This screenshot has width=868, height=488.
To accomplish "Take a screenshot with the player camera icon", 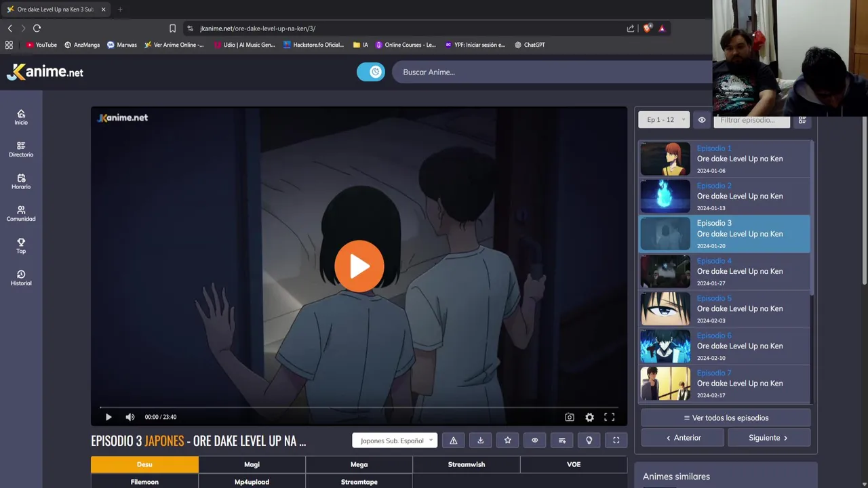I will (x=570, y=418).
